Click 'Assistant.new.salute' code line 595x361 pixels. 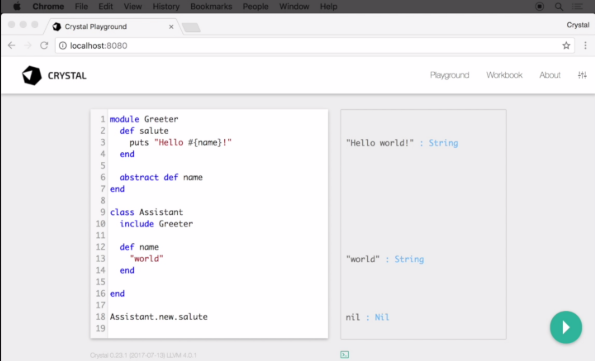pos(159,317)
